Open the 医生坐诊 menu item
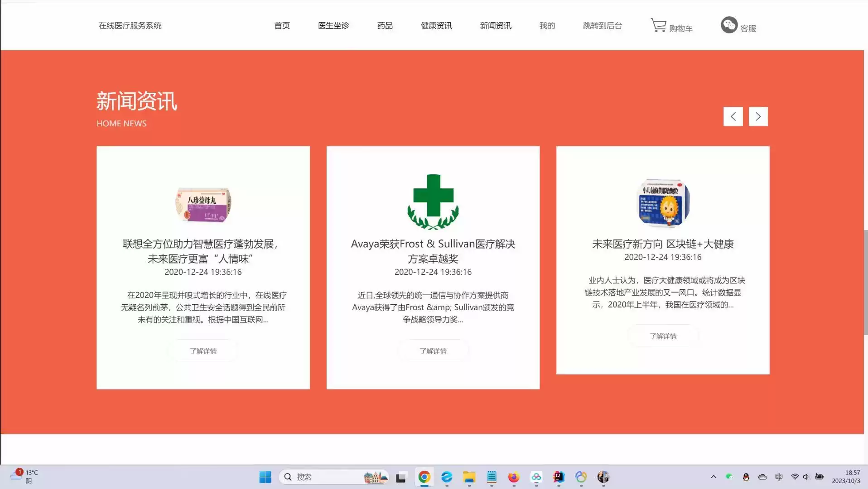Viewport: 868px width, 489px height. 333,25
